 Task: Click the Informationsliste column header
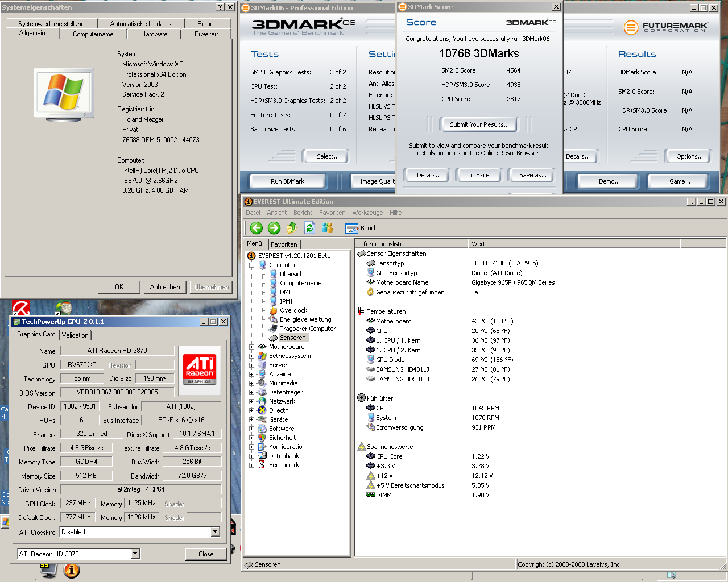[x=411, y=244]
